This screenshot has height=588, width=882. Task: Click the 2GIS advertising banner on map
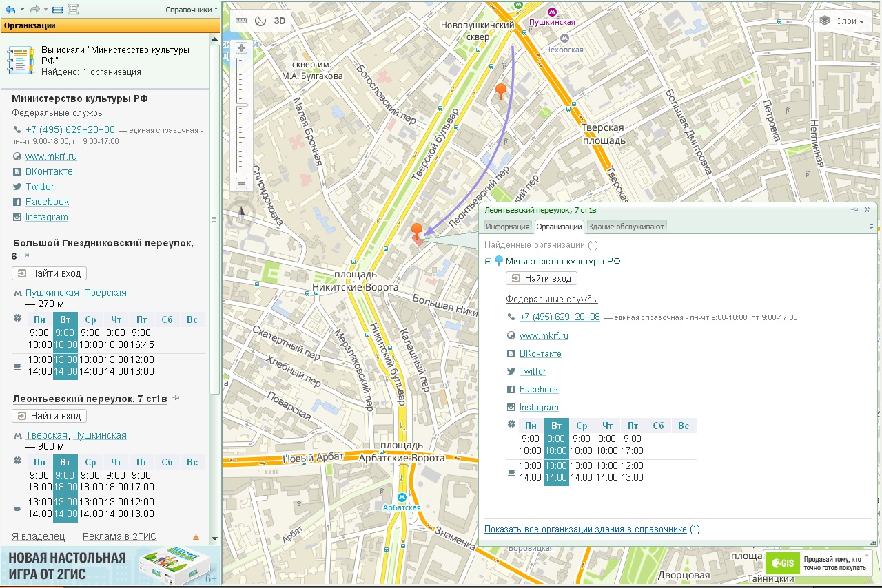coord(819,563)
